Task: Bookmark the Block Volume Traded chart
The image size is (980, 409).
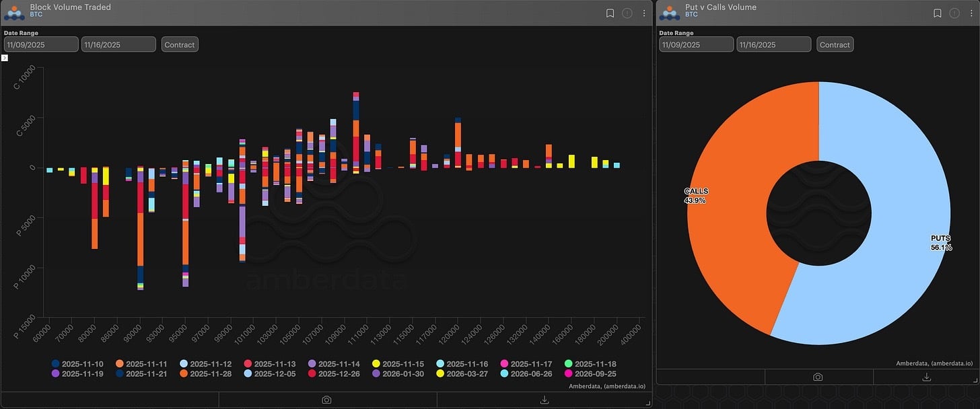Action: pos(610,13)
